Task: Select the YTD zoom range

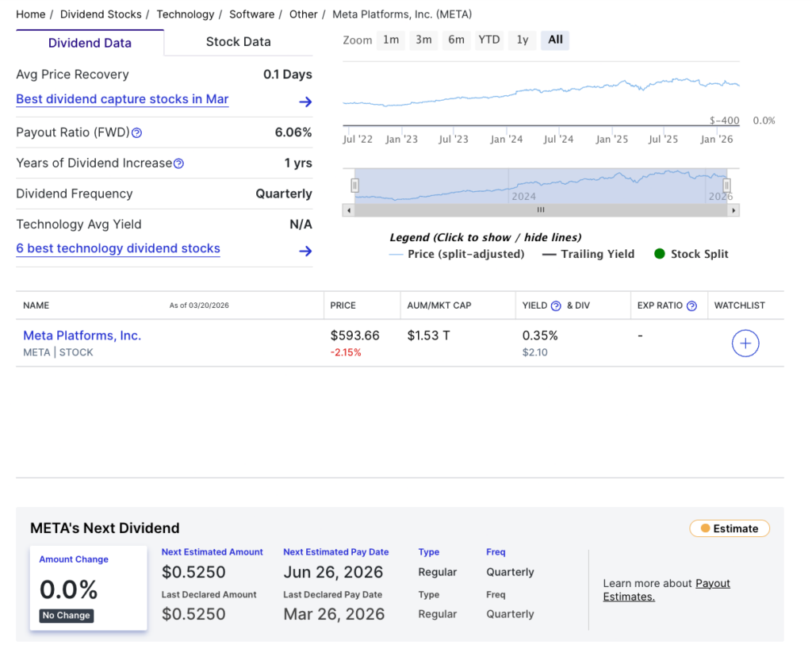Action: pyautogui.click(x=488, y=40)
